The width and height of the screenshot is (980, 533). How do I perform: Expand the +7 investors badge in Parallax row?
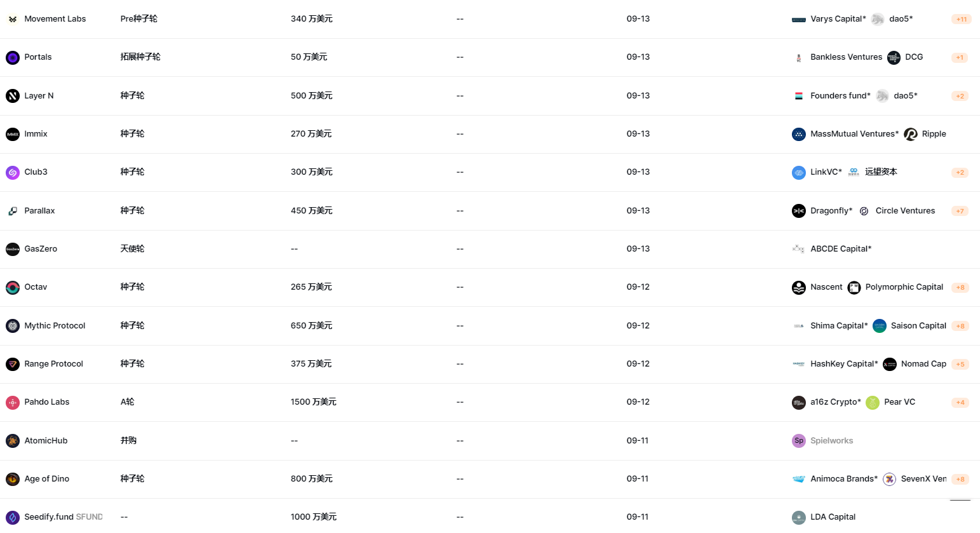tap(960, 211)
